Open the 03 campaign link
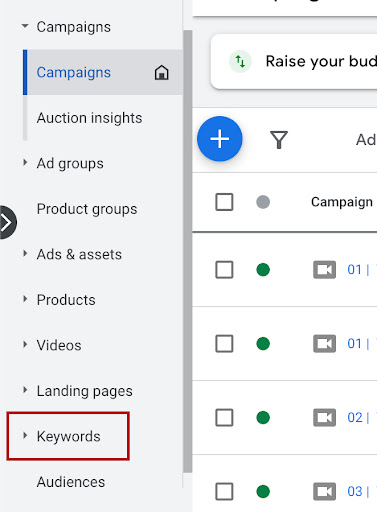Viewport: 377px width, 512px height. coord(358,491)
